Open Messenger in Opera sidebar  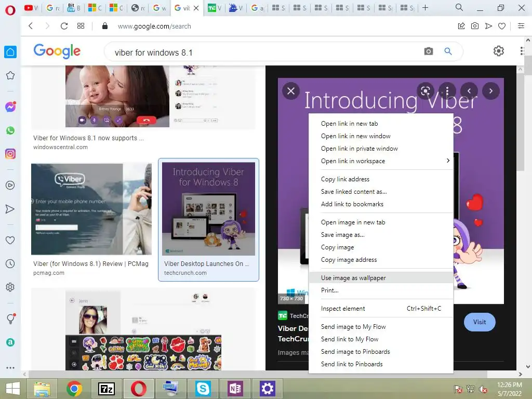[x=10, y=107]
